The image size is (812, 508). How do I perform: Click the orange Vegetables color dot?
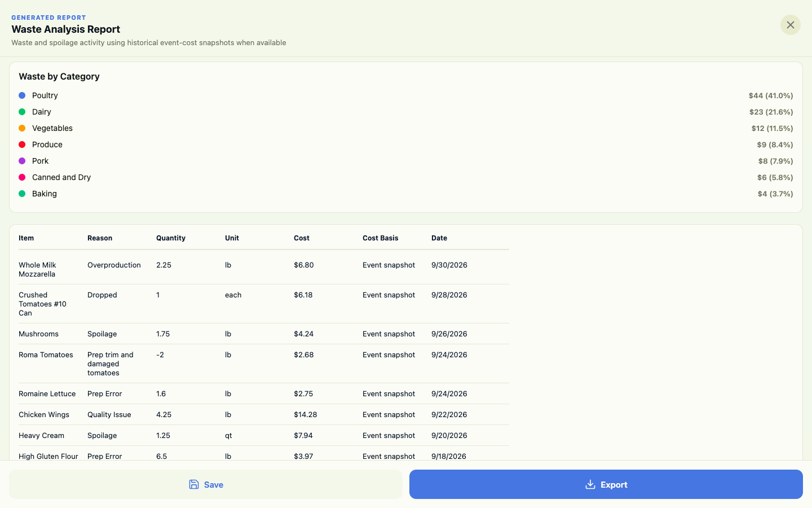22,128
